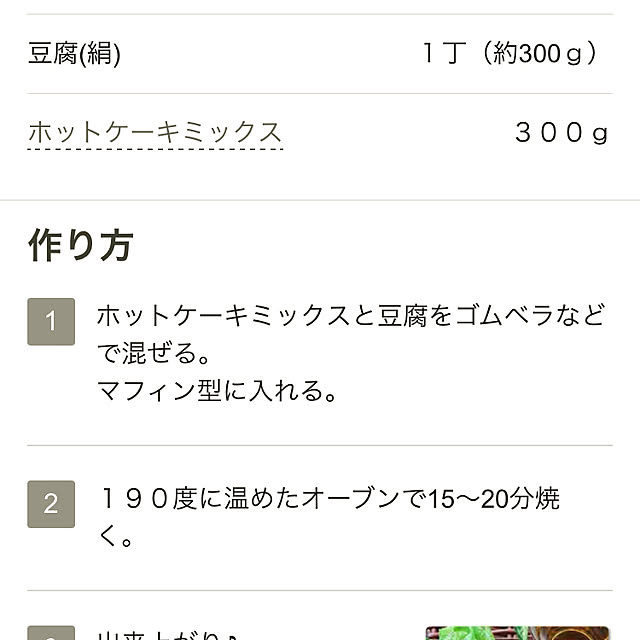Tap the partially visible step 3 badge
Image resolution: width=640 pixels, height=640 pixels.
pos(51,634)
